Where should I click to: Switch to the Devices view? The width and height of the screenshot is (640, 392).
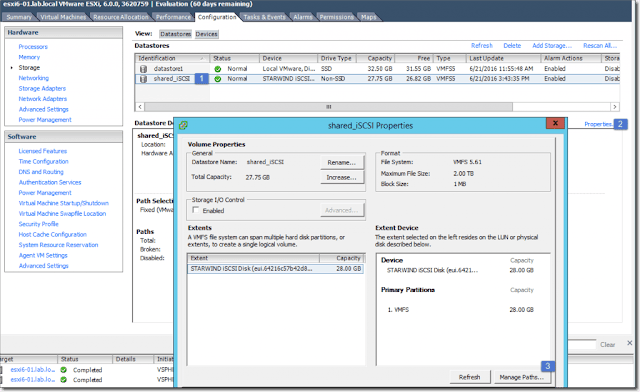click(206, 34)
